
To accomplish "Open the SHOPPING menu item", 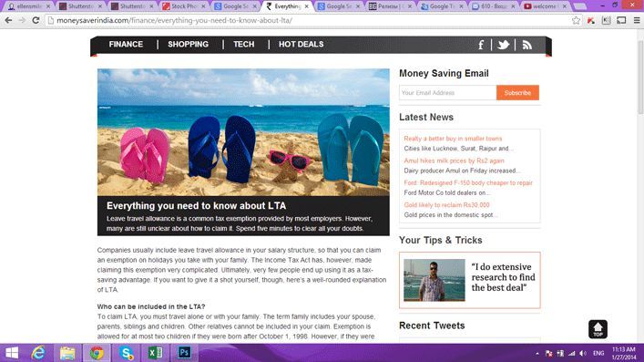I will point(189,44).
